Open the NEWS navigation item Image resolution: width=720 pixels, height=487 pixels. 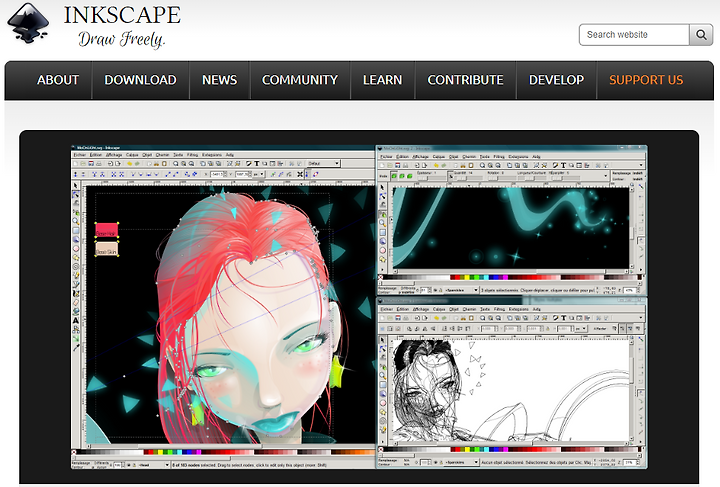[219, 80]
